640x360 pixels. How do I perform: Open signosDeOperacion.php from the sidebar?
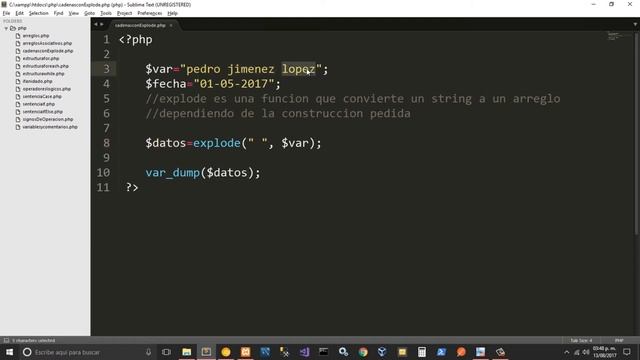click(47, 120)
